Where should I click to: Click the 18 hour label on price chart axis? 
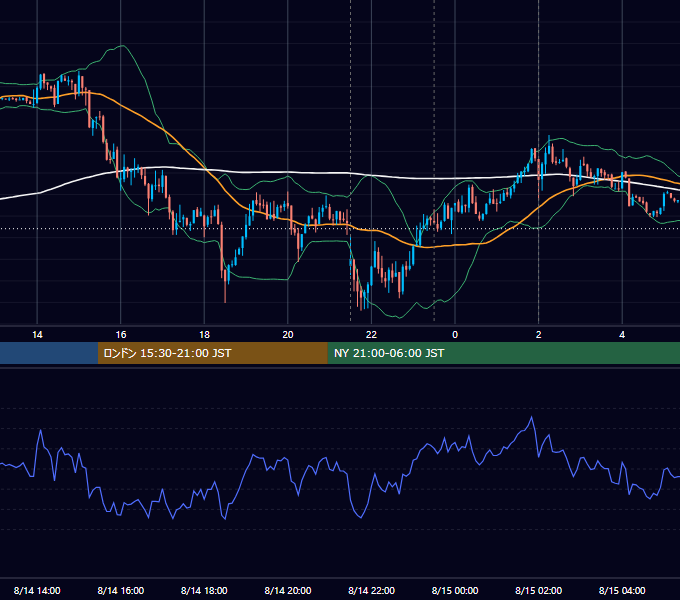click(x=204, y=335)
